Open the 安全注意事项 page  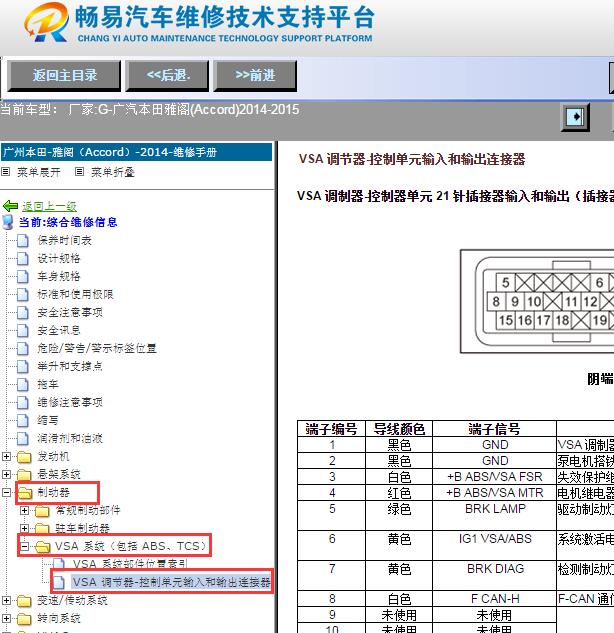tap(70, 312)
